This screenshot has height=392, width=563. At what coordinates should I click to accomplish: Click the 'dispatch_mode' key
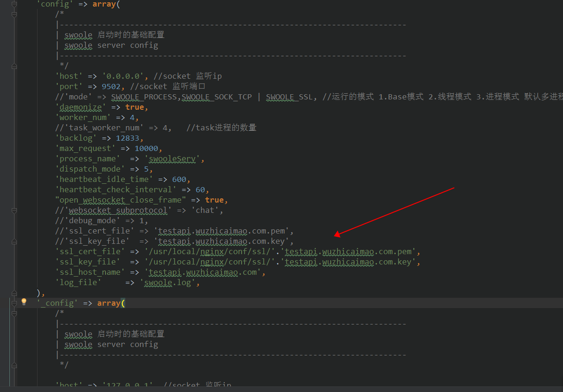click(x=90, y=169)
